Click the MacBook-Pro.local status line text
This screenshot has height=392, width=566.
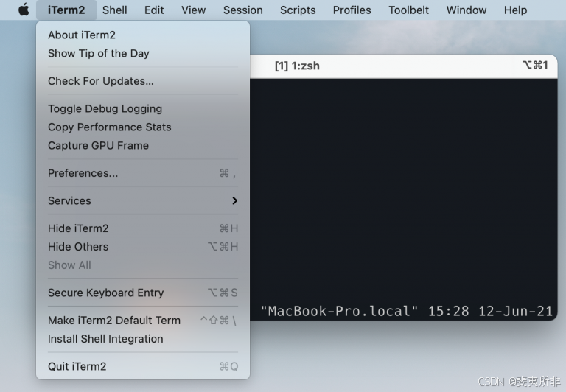click(x=407, y=311)
